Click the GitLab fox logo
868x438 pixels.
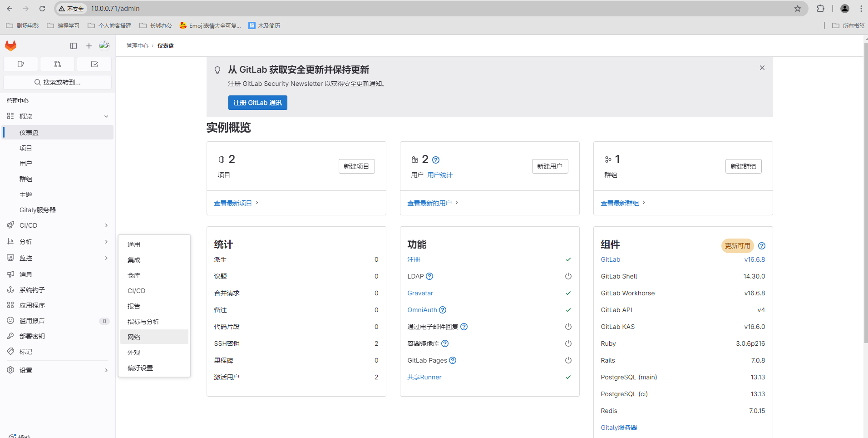(x=11, y=45)
